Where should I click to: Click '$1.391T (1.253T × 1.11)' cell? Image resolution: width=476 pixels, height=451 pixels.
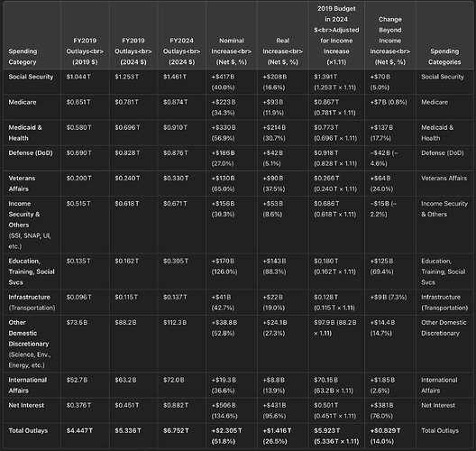[x=334, y=82]
